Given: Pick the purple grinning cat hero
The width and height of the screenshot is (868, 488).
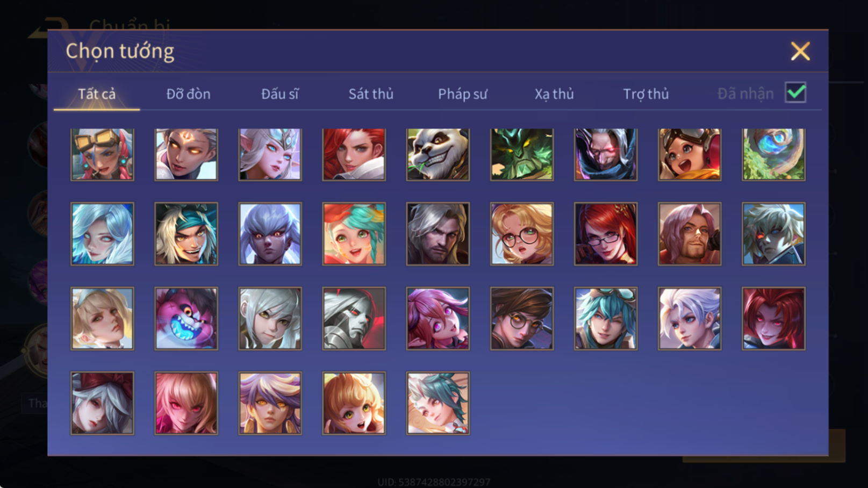Looking at the screenshot, I should [x=186, y=318].
